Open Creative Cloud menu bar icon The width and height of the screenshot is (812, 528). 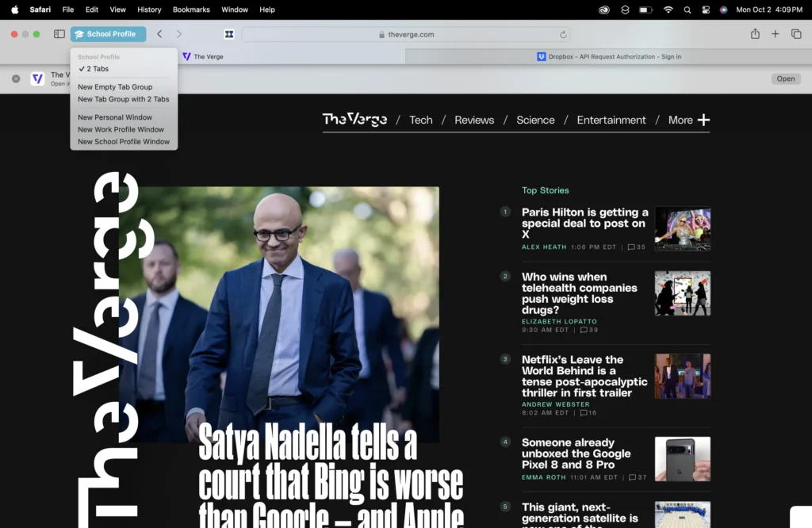click(x=603, y=10)
